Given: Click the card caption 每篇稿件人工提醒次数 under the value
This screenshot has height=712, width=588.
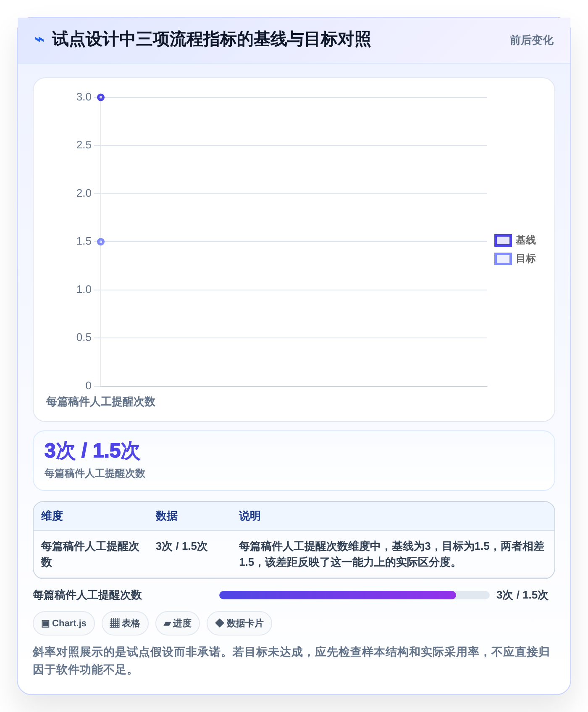Looking at the screenshot, I should tap(95, 474).
